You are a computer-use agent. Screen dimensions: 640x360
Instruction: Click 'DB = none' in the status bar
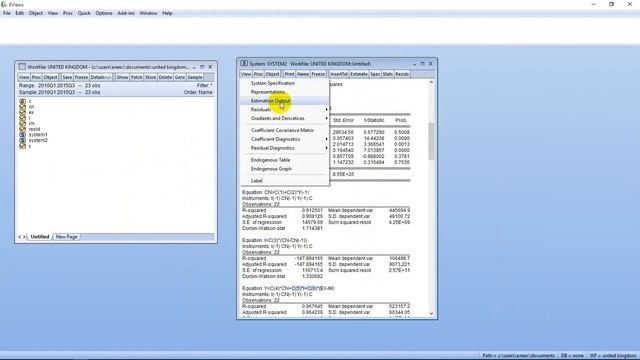572,356
